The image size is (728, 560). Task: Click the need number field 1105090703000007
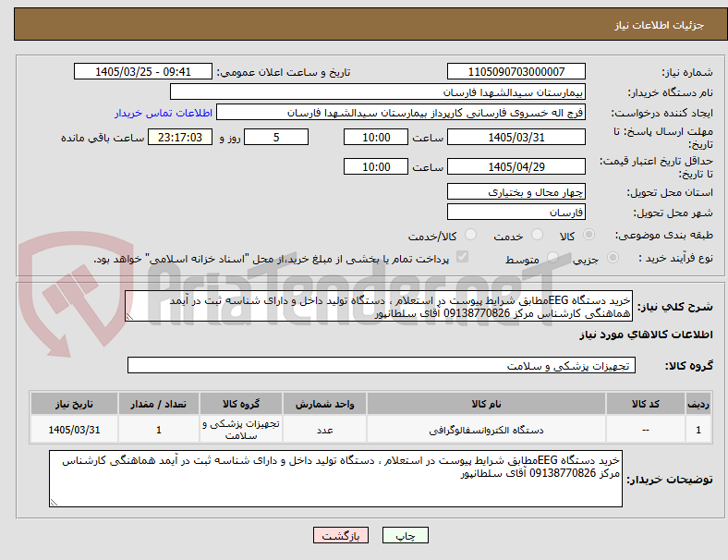click(516, 71)
